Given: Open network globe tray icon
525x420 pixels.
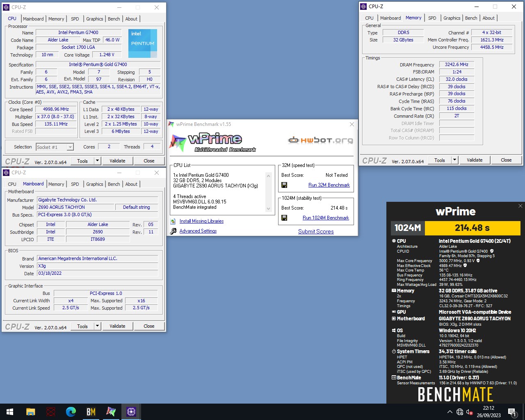Looking at the screenshot, I should coord(460,412).
